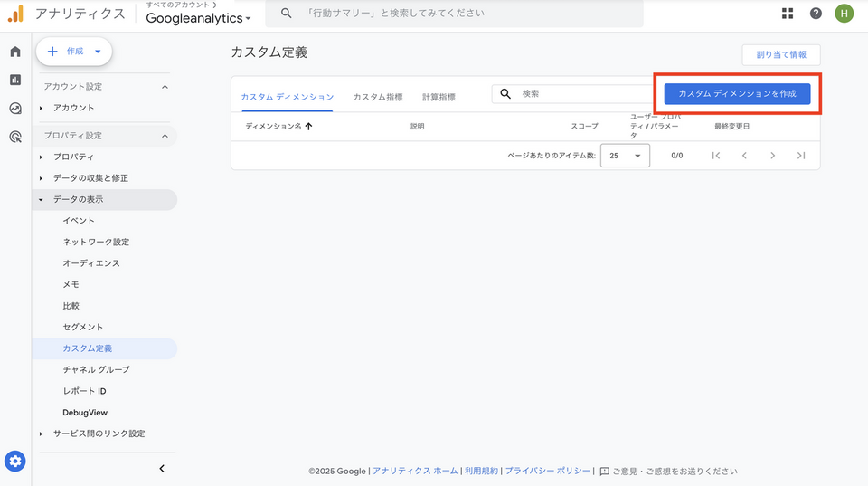868x486 pixels.
Task: Click the 割り当て情報 button
Action: (780, 55)
